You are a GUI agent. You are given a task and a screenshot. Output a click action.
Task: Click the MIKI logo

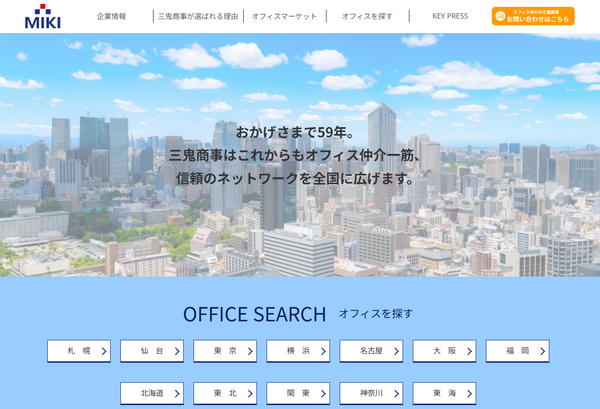click(42, 17)
